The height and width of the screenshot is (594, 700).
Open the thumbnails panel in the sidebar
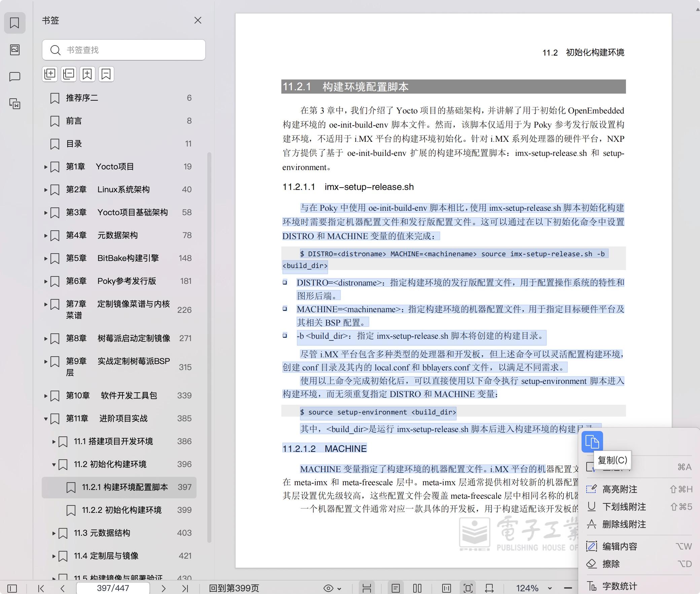(x=15, y=50)
